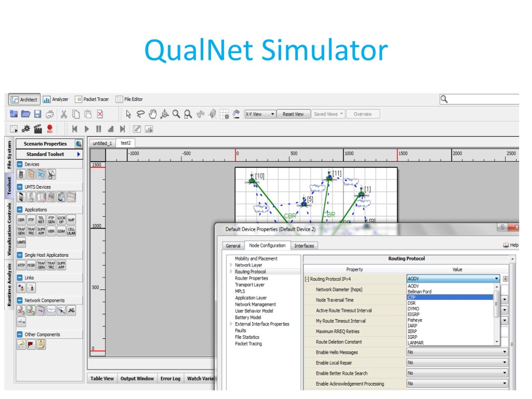Click the Paste clipboard icon

pos(88,114)
